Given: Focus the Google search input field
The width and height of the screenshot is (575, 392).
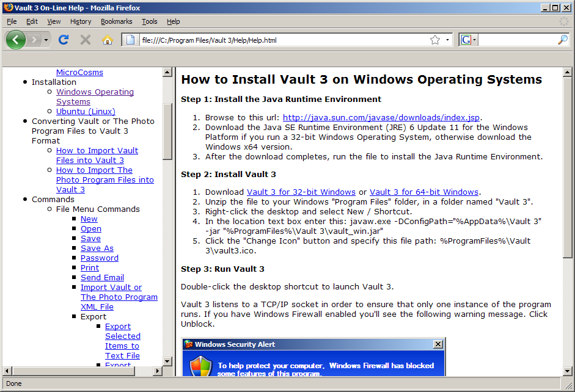Looking at the screenshot, I should point(517,40).
